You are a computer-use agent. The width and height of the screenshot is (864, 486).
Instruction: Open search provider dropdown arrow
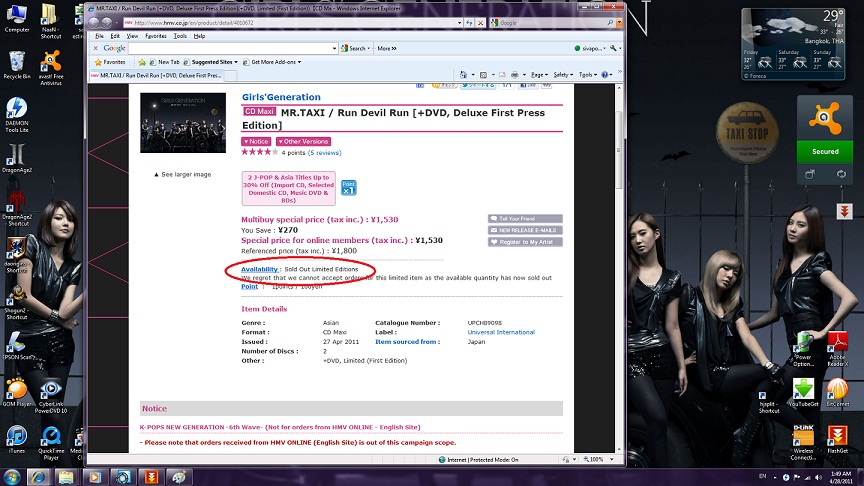[x=619, y=23]
